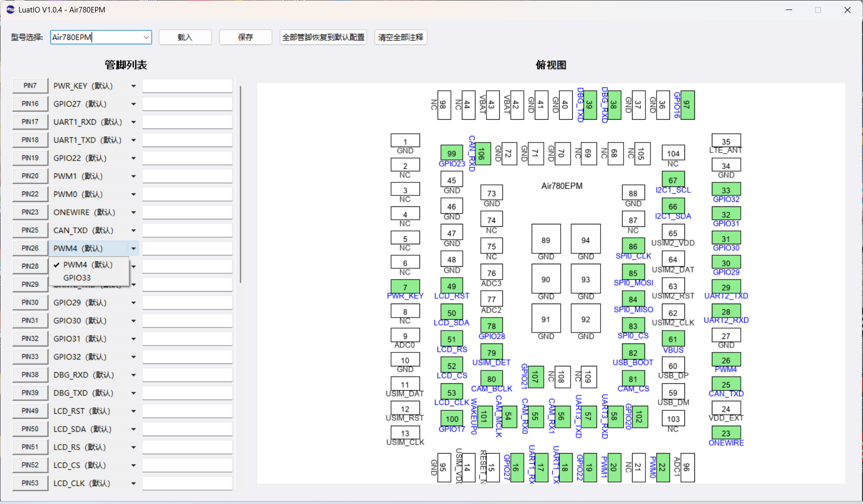Click pin 53 LCD_CLK pad in top view
The image size is (863, 504).
[451, 392]
